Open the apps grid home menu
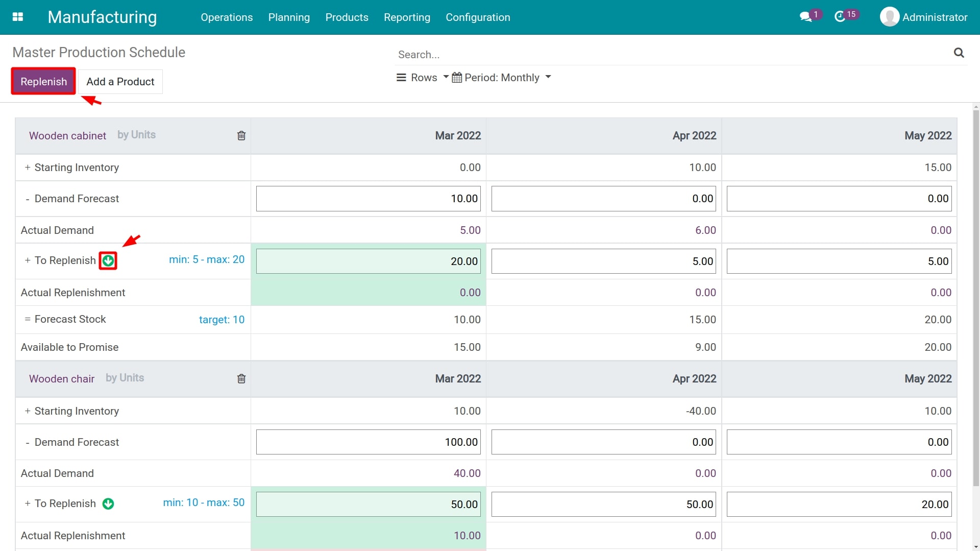The image size is (980, 551). (18, 17)
